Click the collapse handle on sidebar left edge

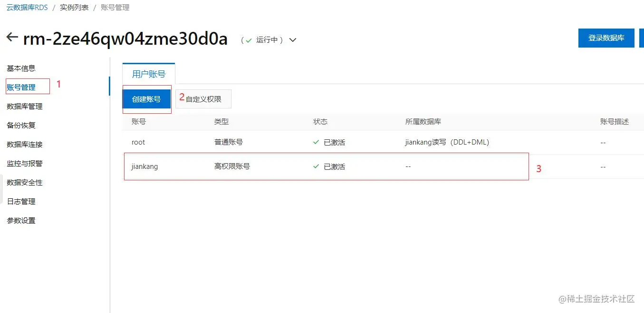1,189
